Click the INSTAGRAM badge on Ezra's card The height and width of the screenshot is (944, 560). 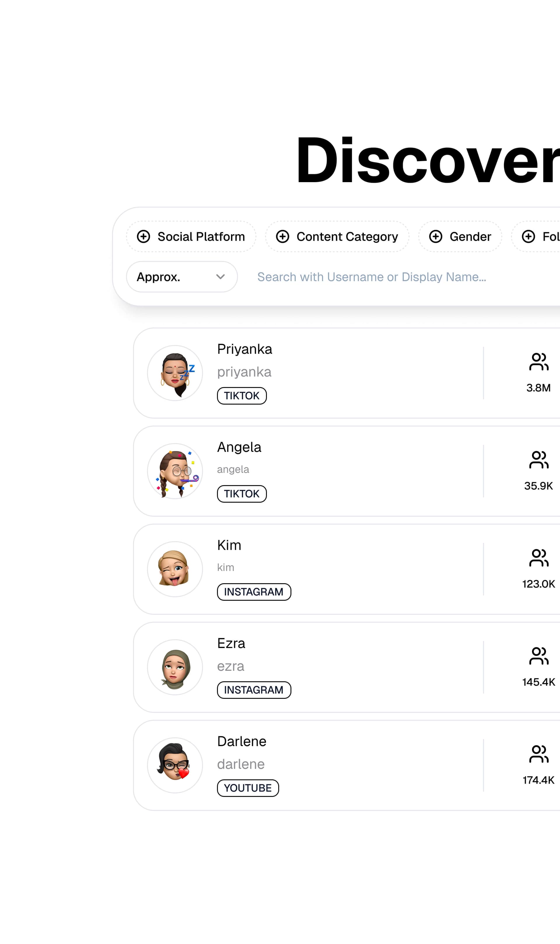(254, 690)
